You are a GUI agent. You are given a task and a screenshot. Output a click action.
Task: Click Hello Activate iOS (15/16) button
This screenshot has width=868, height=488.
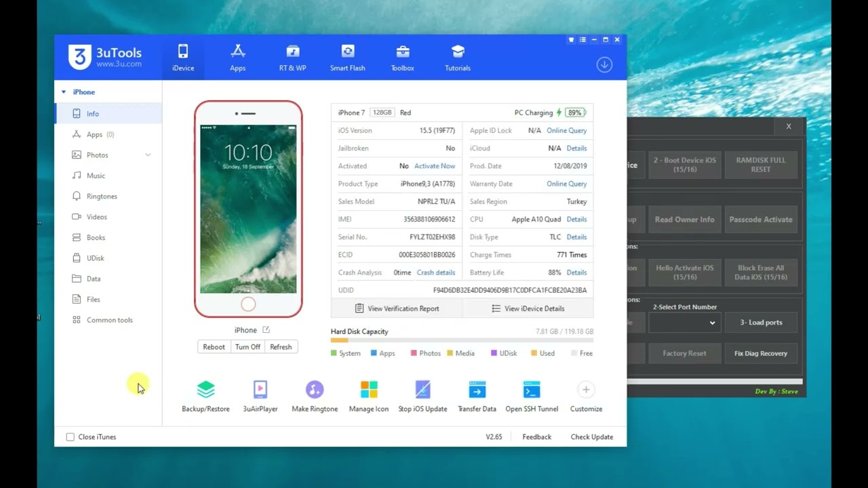[684, 272]
